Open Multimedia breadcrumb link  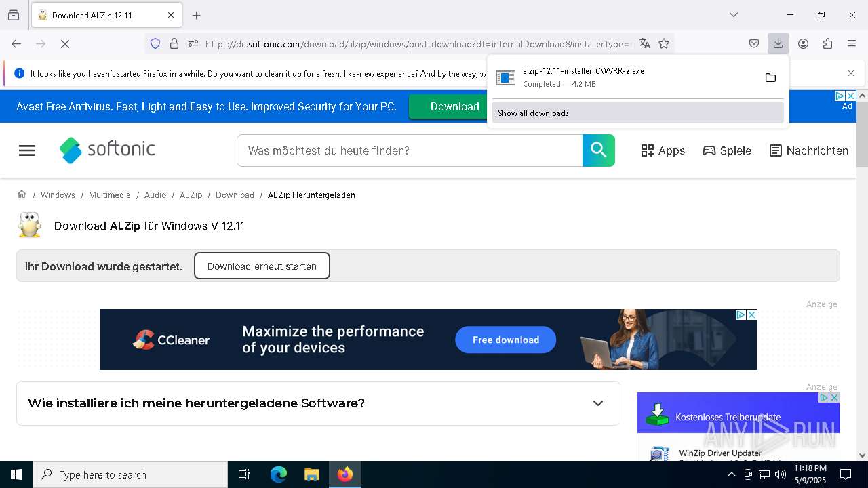coord(110,195)
